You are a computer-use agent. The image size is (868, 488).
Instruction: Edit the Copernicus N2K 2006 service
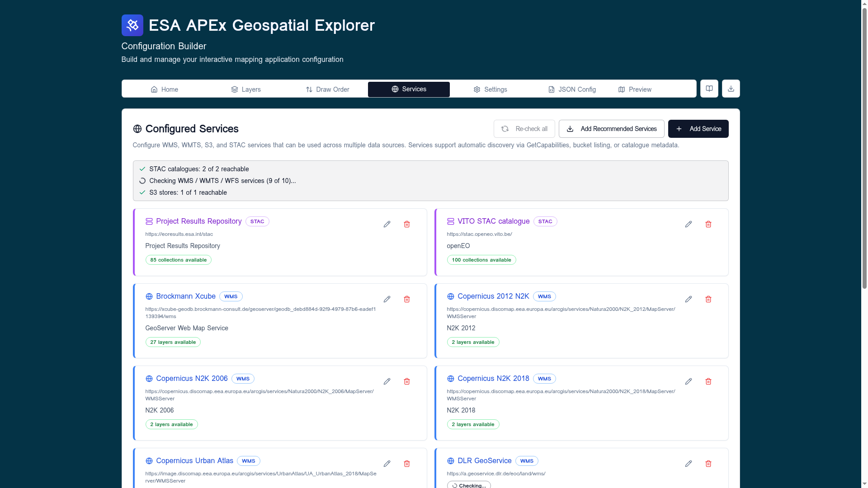387,382
